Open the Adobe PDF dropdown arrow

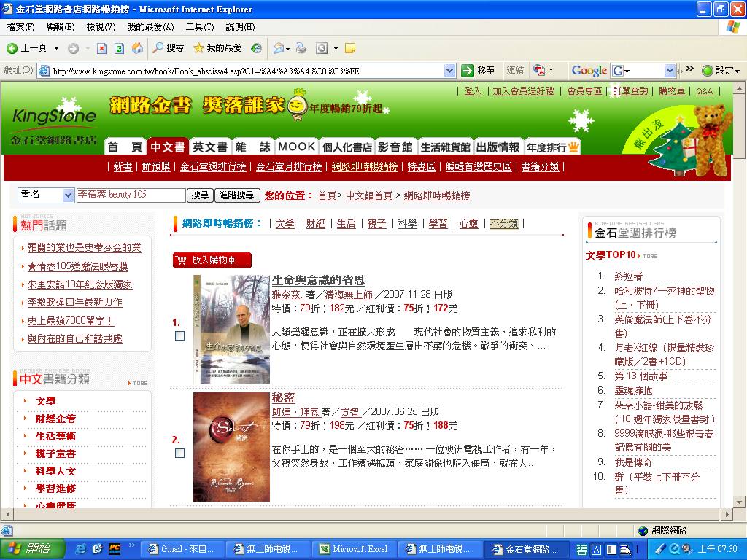coord(551,70)
